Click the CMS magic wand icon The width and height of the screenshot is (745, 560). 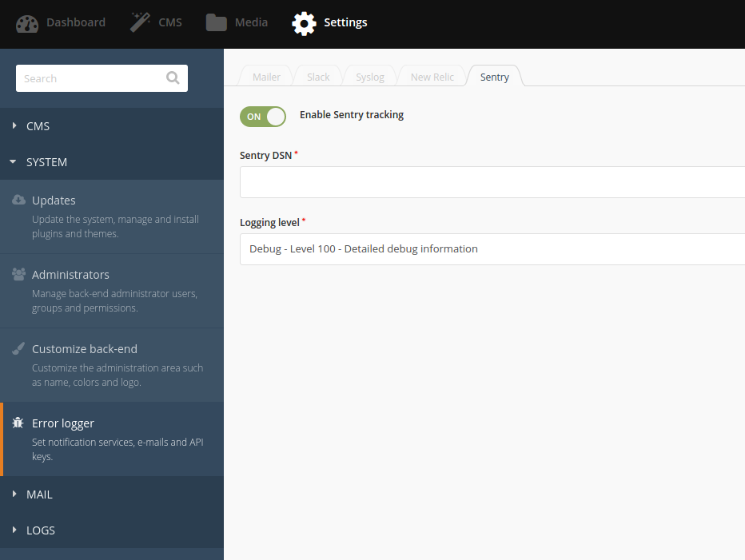(x=140, y=22)
